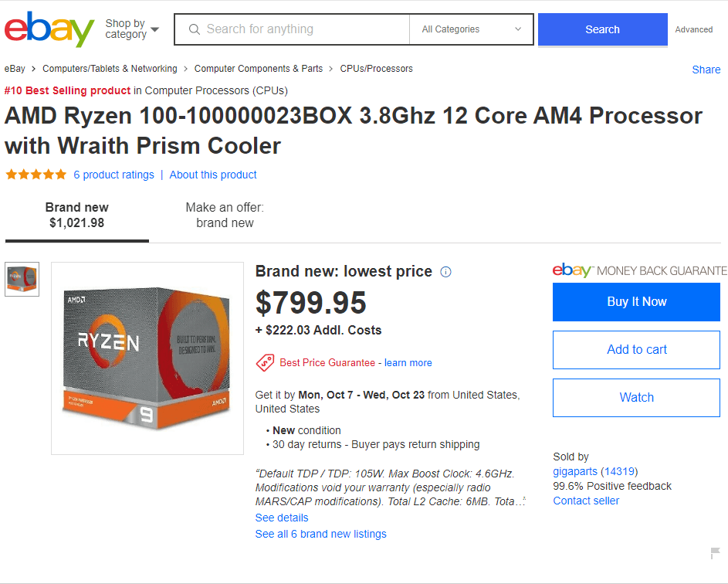The height and width of the screenshot is (584, 728).
Task: Click the search input field
Action: click(x=293, y=29)
